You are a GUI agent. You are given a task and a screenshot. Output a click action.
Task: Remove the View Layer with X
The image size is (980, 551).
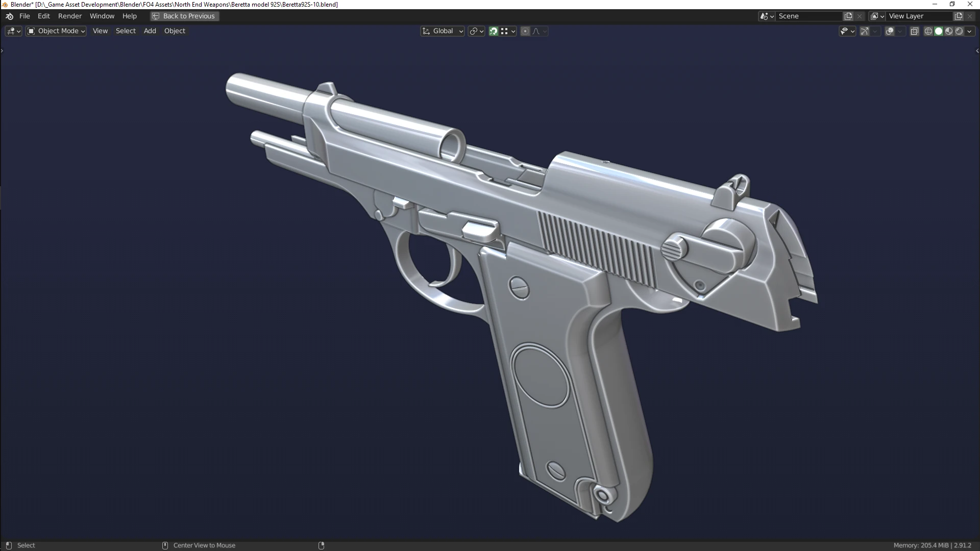[x=970, y=16]
